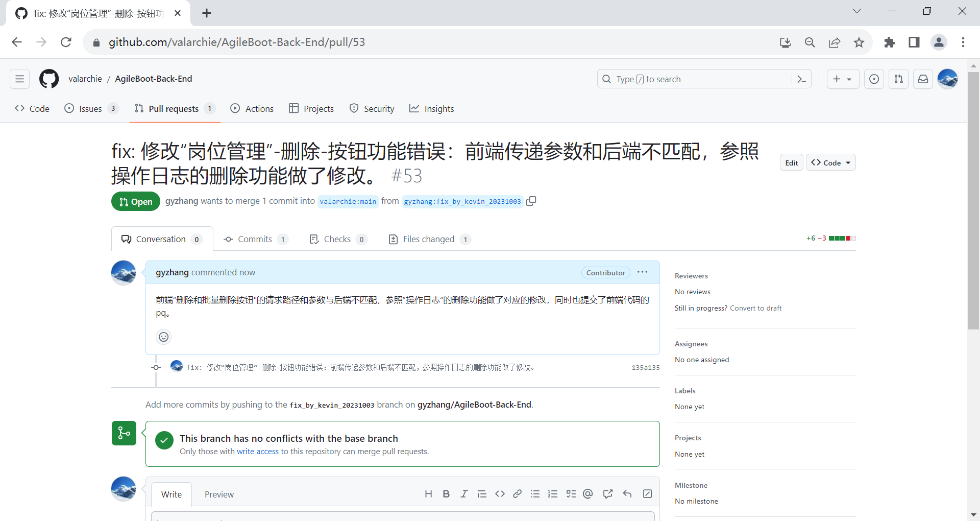Open the Projects repository tab
This screenshot has height=521, width=980.
pyautogui.click(x=311, y=109)
